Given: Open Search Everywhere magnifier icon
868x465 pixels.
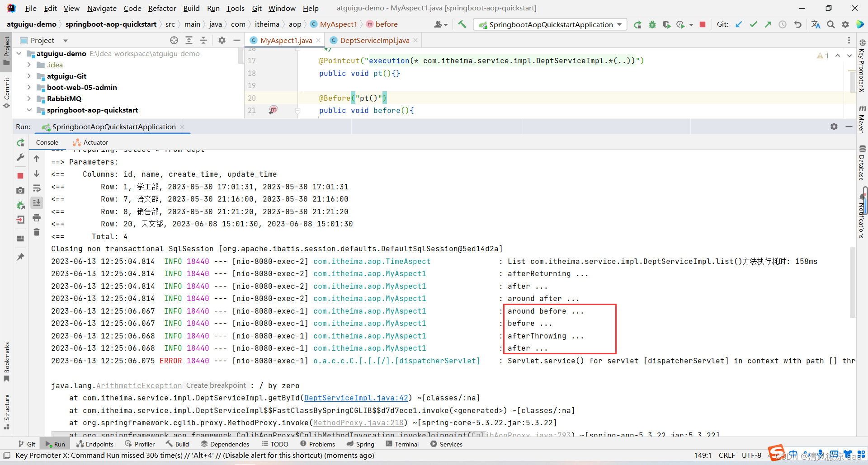Looking at the screenshot, I should [x=830, y=24].
